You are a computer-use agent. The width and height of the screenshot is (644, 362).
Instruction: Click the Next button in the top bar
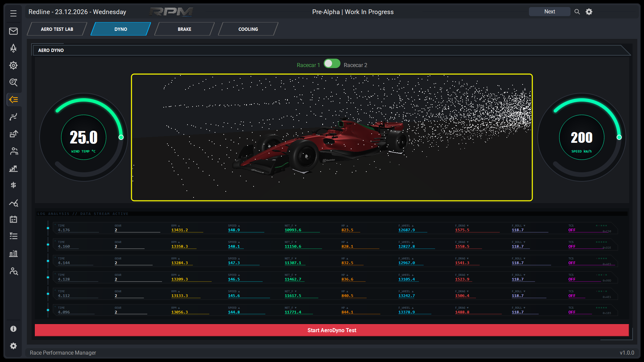pyautogui.click(x=549, y=11)
